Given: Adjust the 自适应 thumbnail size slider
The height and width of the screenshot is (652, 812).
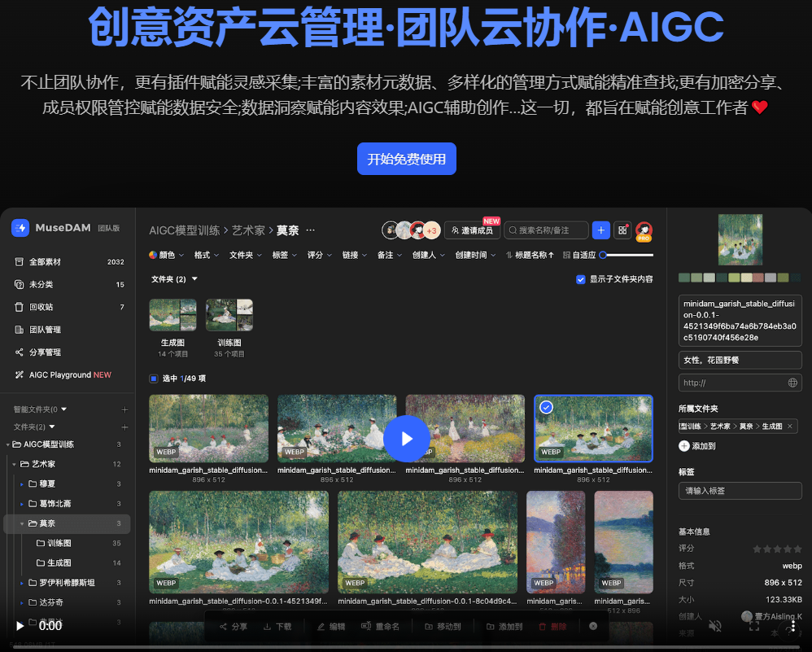Looking at the screenshot, I should pyautogui.click(x=626, y=255).
